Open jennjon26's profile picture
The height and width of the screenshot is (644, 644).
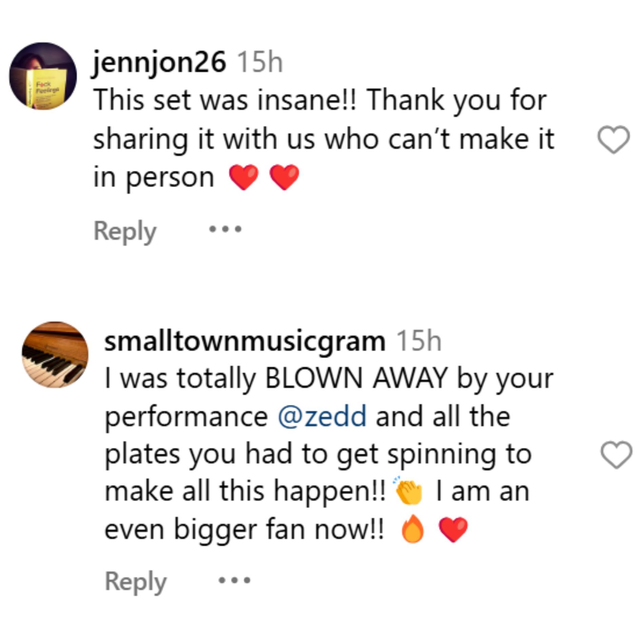point(43,76)
